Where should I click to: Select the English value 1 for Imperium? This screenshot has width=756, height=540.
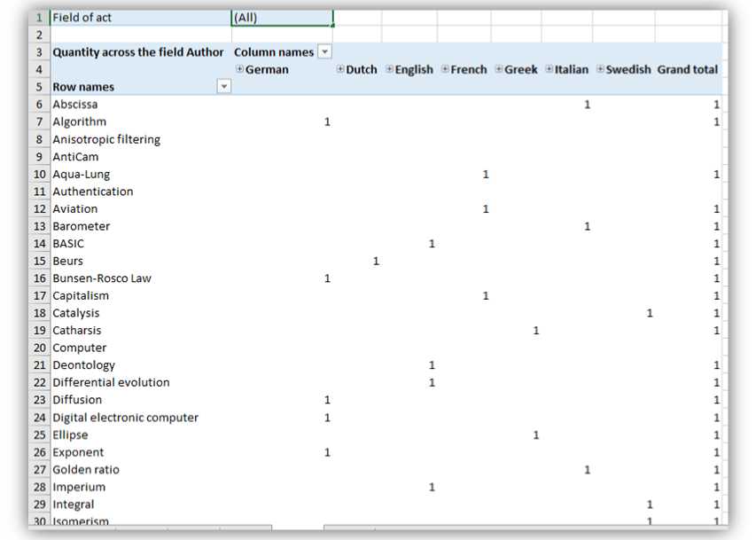pos(432,487)
